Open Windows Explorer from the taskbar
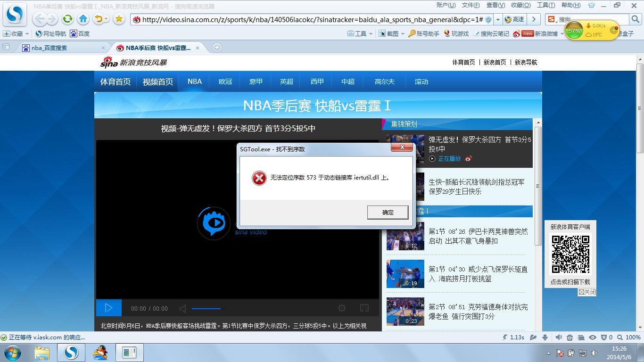The image size is (644, 362). (42, 353)
